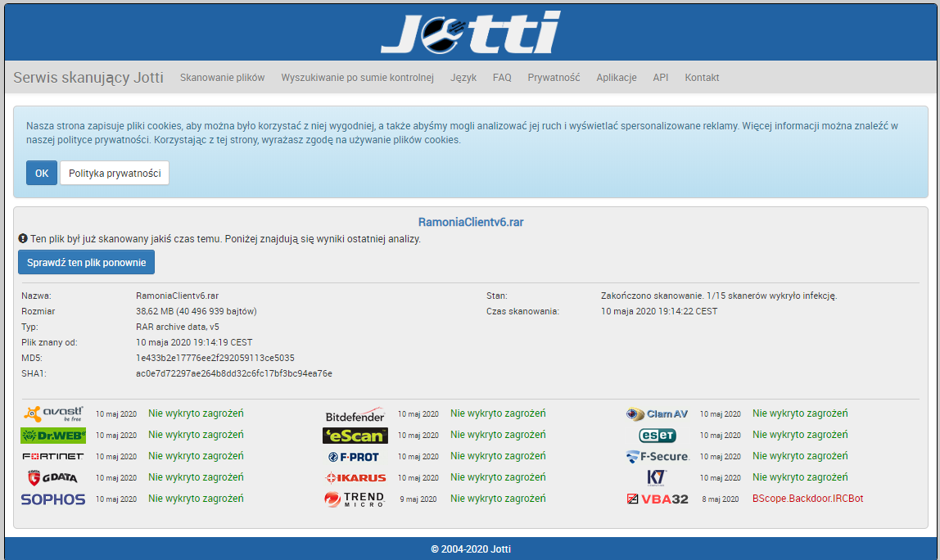Image resolution: width=940 pixels, height=560 pixels.
Task: Click the Trend Micro scanner logo
Action: [355, 499]
